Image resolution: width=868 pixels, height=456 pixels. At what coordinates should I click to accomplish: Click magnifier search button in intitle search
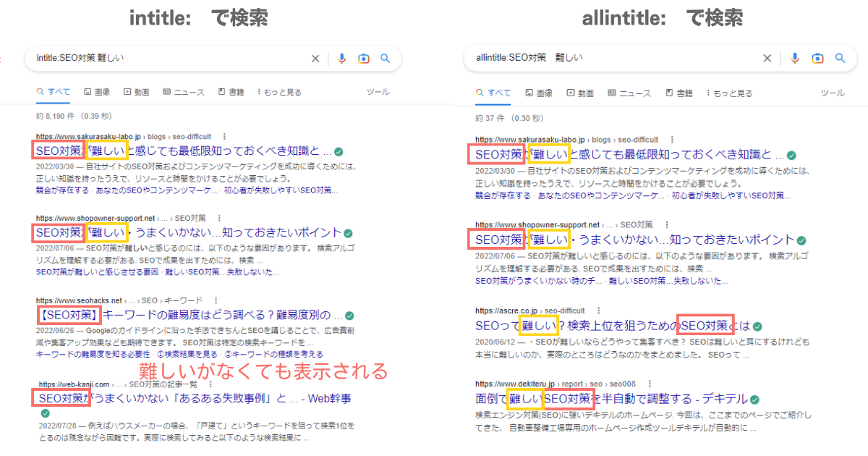(x=386, y=59)
